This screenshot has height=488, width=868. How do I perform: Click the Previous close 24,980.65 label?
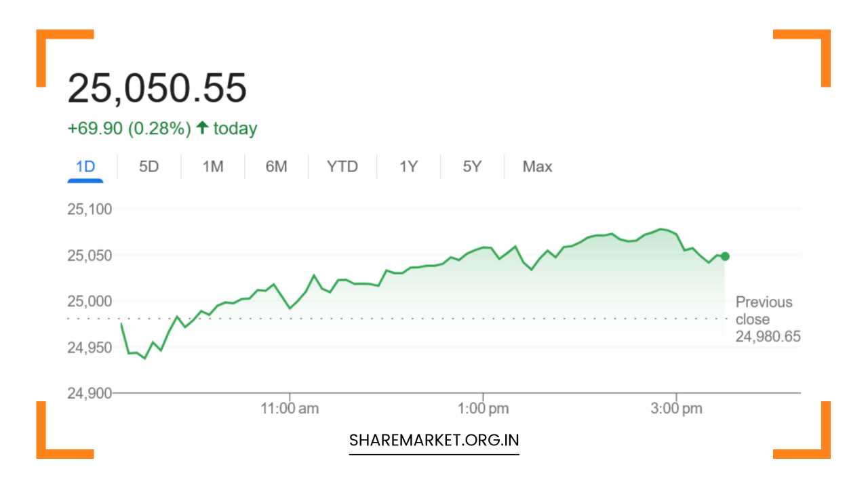click(x=764, y=319)
